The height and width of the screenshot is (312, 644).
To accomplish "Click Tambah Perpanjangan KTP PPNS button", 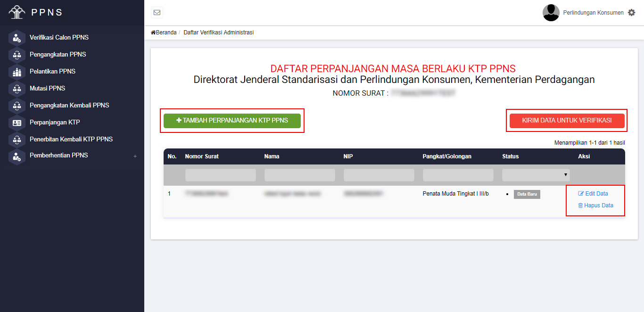I will coord(232,121).
